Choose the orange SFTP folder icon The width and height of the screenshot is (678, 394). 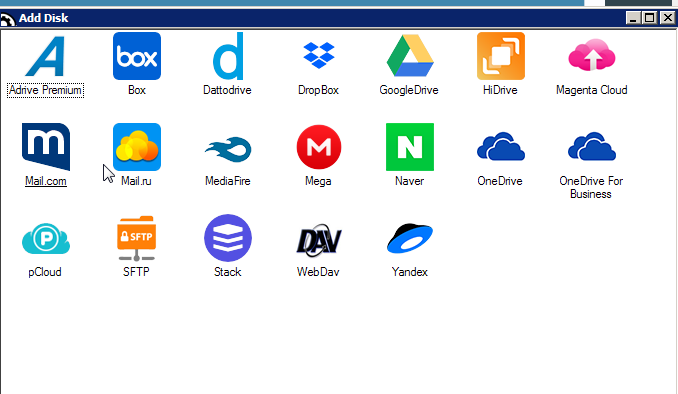tap(137, 238)
